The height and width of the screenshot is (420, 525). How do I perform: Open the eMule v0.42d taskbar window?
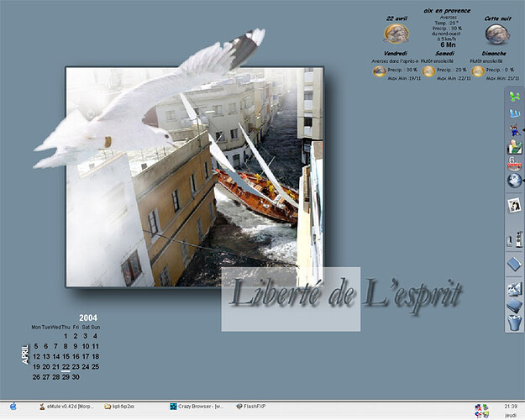[x=66, y=407]
